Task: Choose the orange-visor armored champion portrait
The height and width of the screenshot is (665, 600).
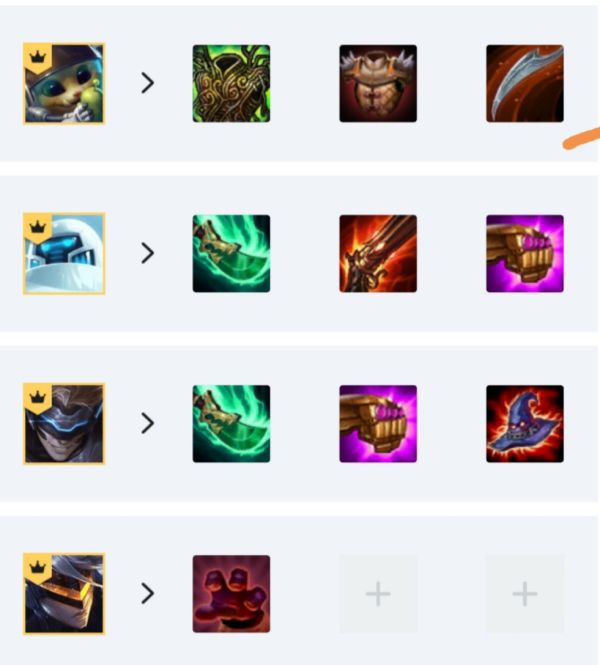Action: pos(64,593)
